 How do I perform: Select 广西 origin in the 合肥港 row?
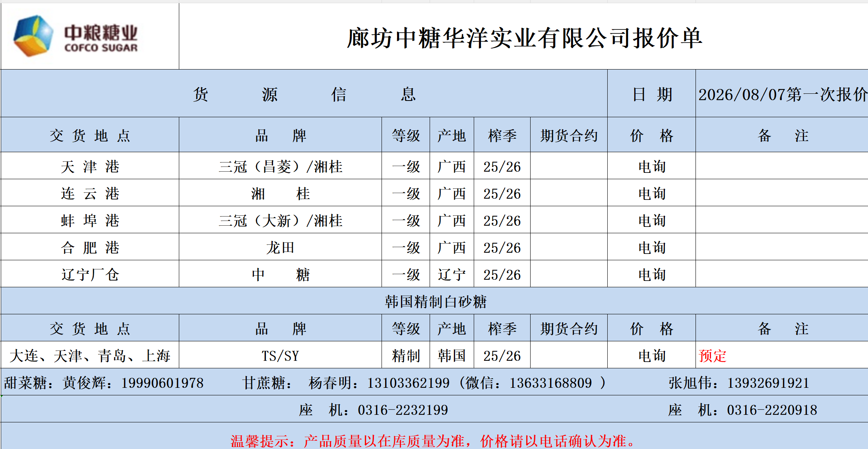[452, 247]
